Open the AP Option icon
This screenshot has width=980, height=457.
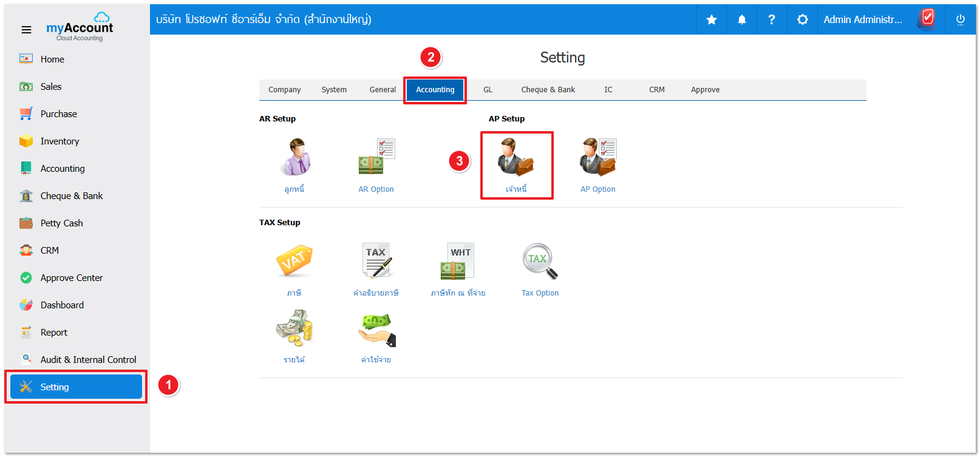click(x=598, y=157)
